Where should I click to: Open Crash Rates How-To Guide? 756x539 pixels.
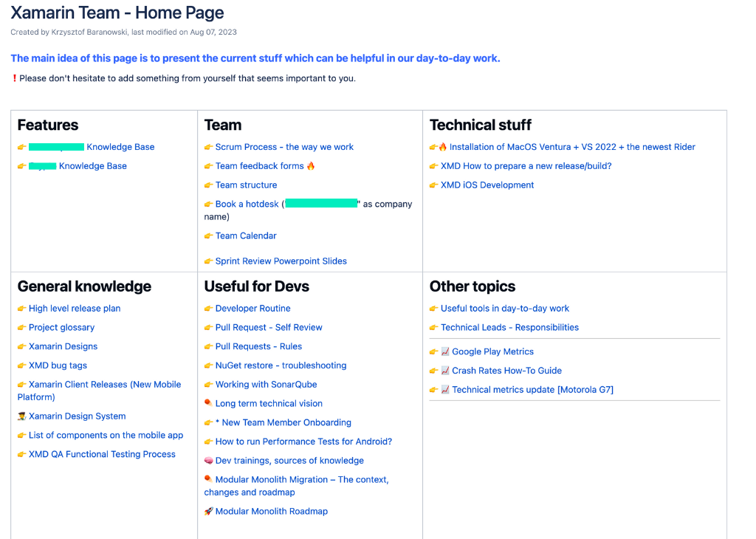click(506, 371)
